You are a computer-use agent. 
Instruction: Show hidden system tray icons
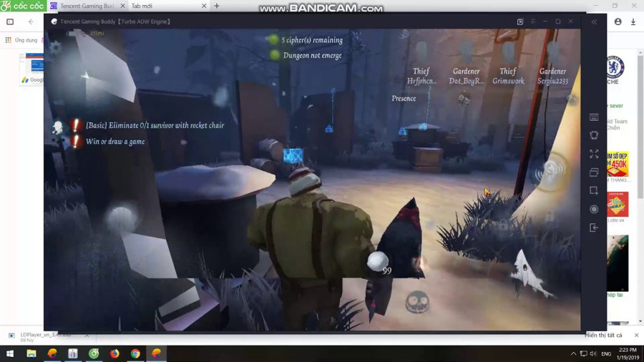[x=574, y=353]
